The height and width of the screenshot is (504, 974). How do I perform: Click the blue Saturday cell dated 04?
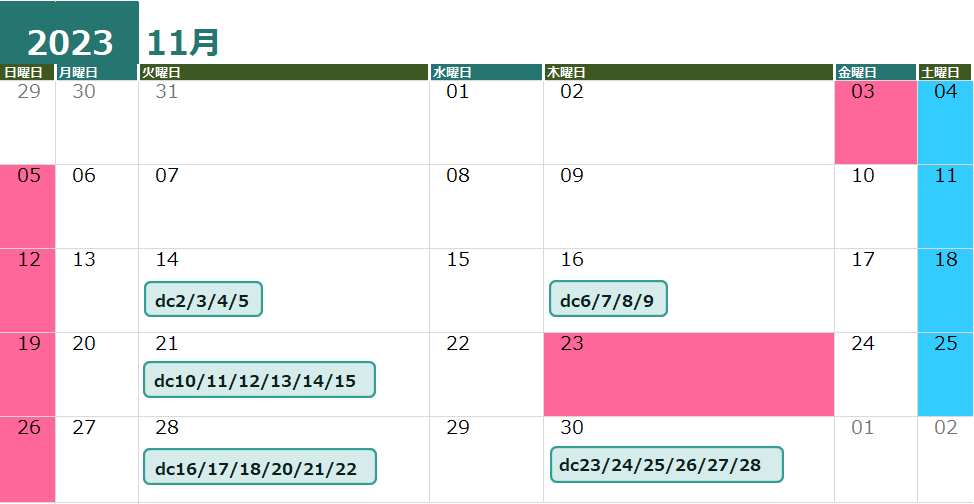click(945, 122)
